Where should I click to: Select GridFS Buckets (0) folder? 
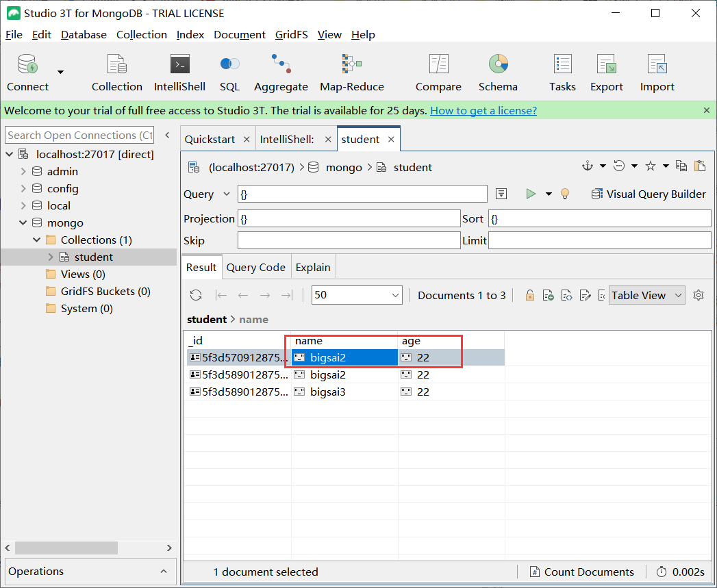click(x=105, y=291)
